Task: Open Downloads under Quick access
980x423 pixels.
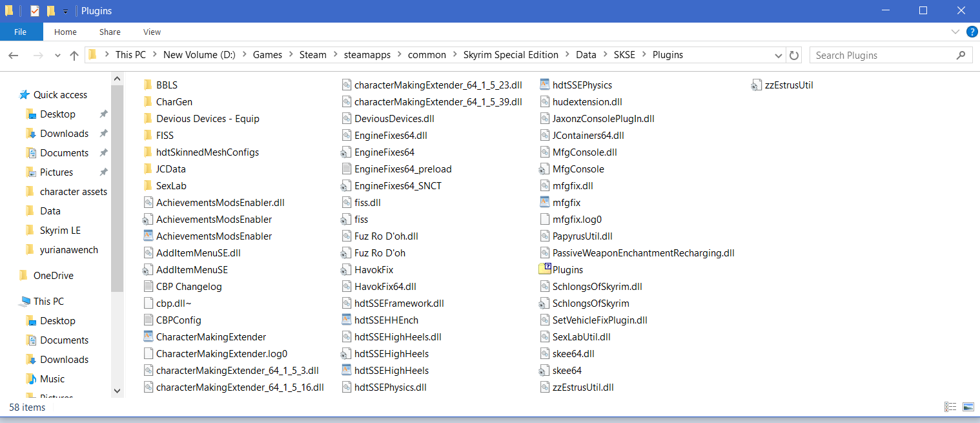Action: 64,134
